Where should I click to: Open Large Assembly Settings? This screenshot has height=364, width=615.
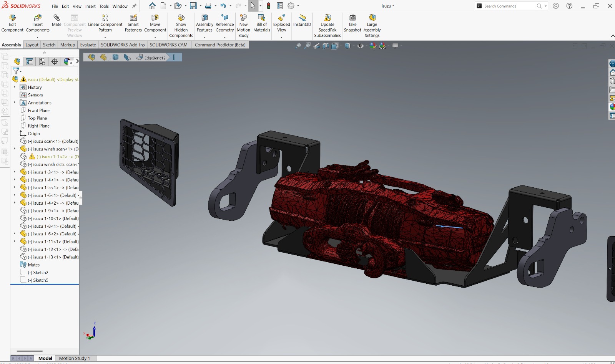pyautogui.click(x=372, y=26)
